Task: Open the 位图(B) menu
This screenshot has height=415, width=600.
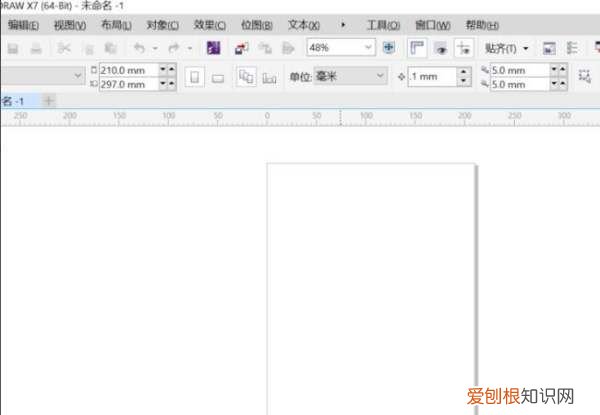Action: (257, 24)
